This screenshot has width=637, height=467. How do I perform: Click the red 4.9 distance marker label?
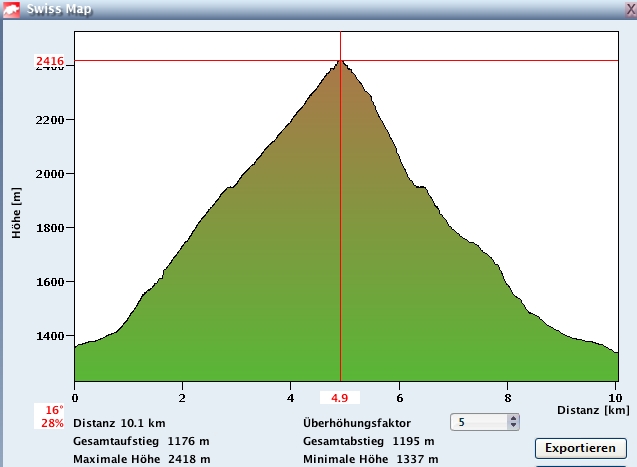pos(341,397)
